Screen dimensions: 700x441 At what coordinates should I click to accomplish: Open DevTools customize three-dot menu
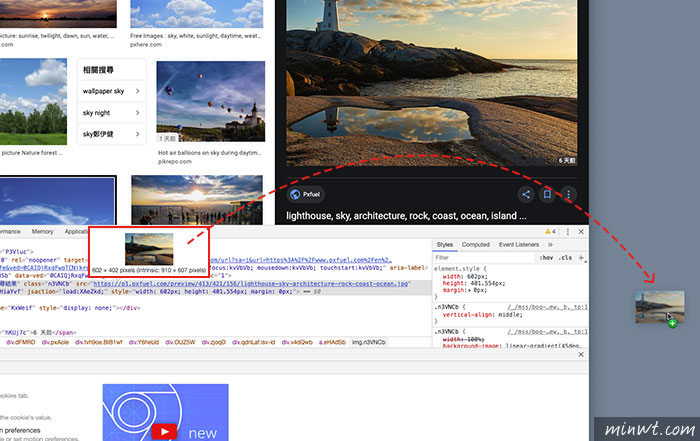(x=568, y=232)
